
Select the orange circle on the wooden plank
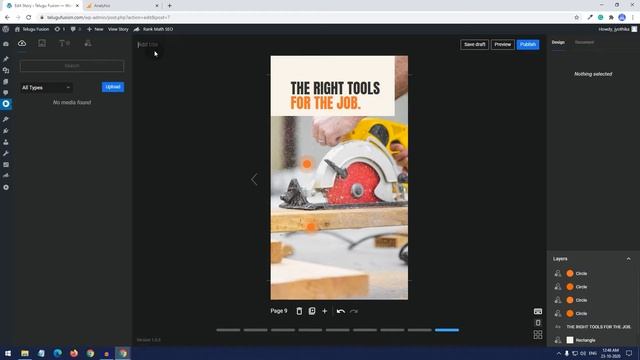311,227
